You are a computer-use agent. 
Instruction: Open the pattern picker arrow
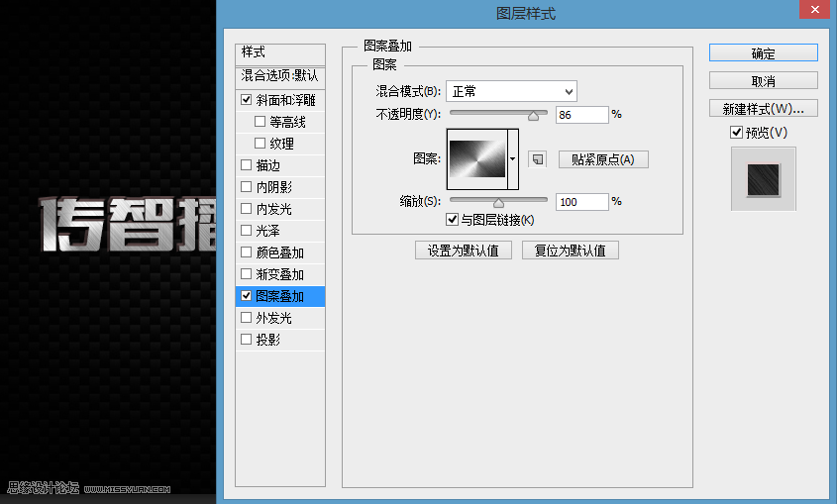click(512, 159)
